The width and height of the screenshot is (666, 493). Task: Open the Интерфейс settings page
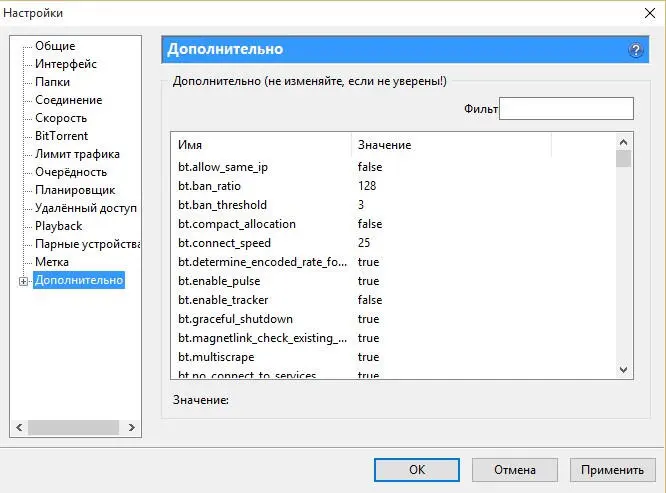click(x=66, y=64)
